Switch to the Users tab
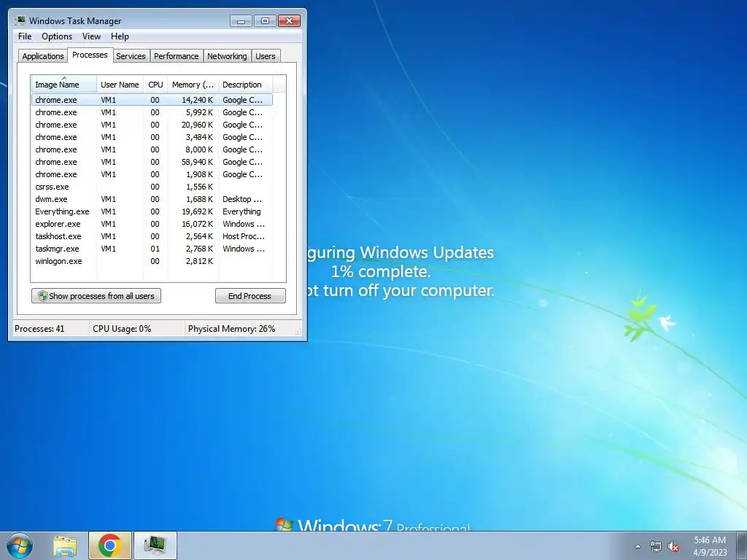Viewport: 747px width, 560px height. pyautogui.click(x=266, y=56)
